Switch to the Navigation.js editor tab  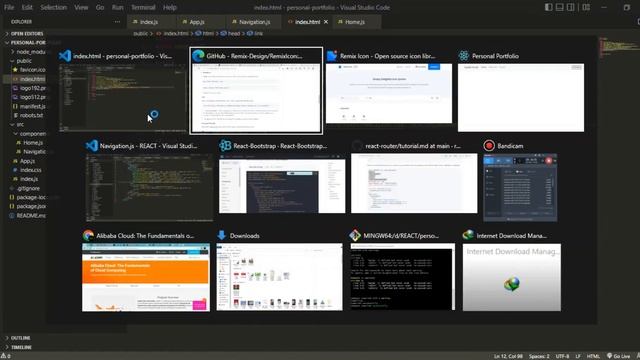(x=254, y=22)
